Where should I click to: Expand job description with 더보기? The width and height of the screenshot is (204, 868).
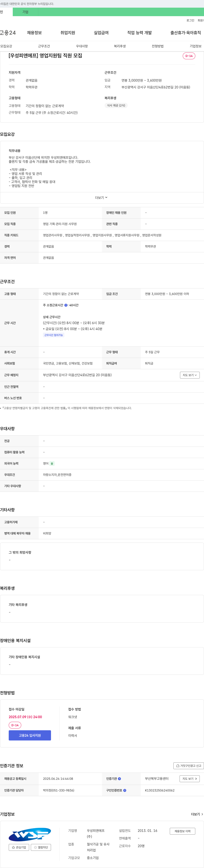(101, 198)
